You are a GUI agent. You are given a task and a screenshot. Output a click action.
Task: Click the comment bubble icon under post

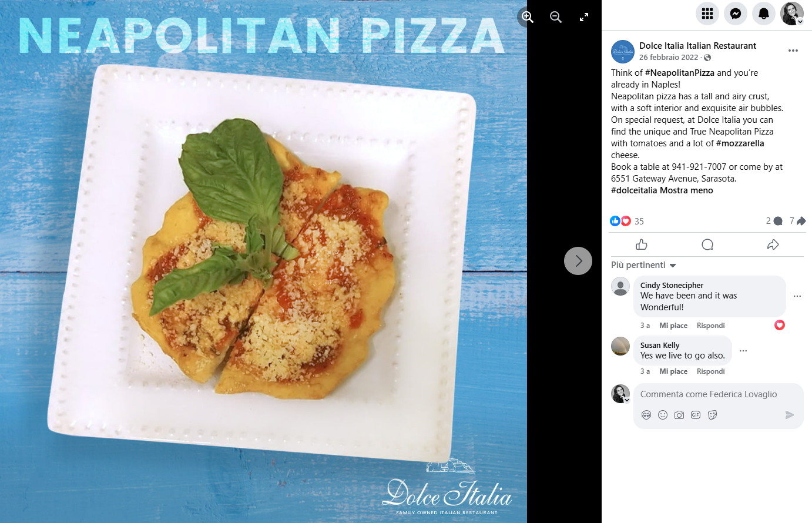pyautogui.click(x=707, y=244)
